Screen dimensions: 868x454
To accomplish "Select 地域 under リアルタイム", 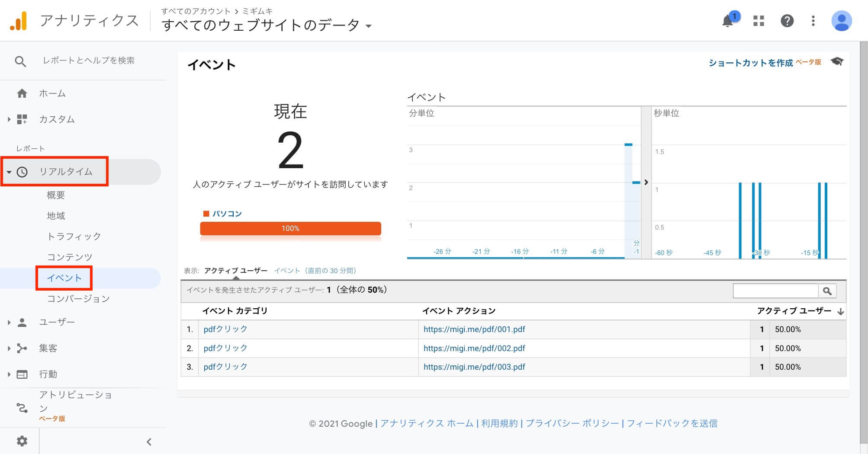I will click(56, 216).
